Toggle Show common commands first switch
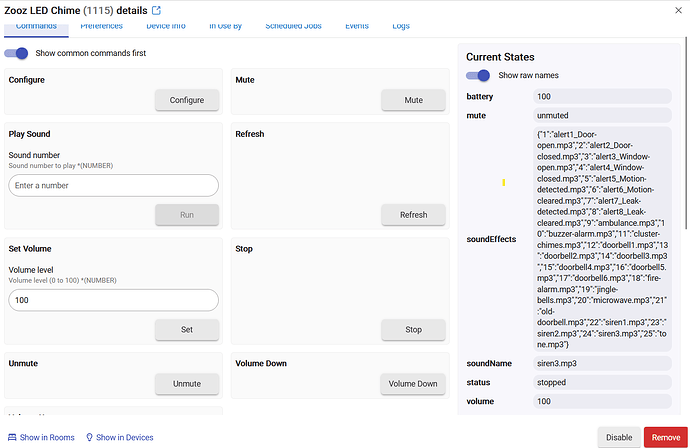Screen dimensions: 690x448 pyautogui.click(x=16, y=53)
